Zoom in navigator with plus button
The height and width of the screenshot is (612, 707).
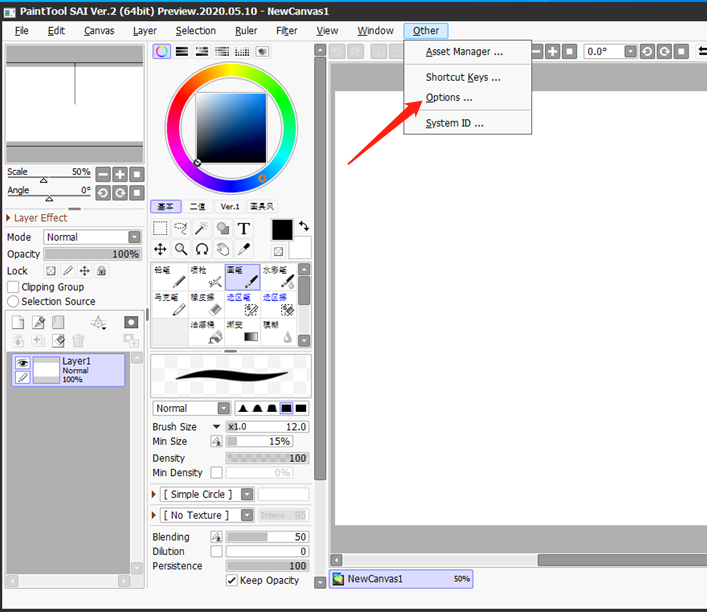click(x=120, y=174)
